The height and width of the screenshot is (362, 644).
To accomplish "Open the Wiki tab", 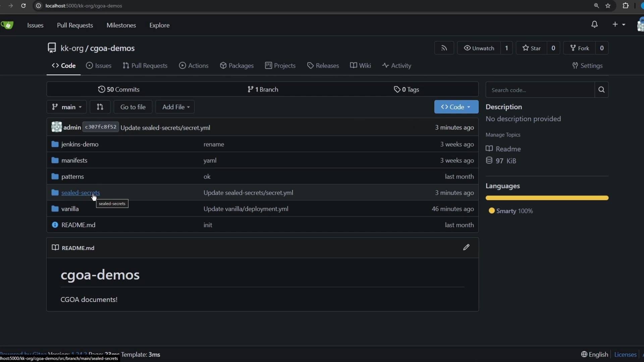I will pos(361,66).
